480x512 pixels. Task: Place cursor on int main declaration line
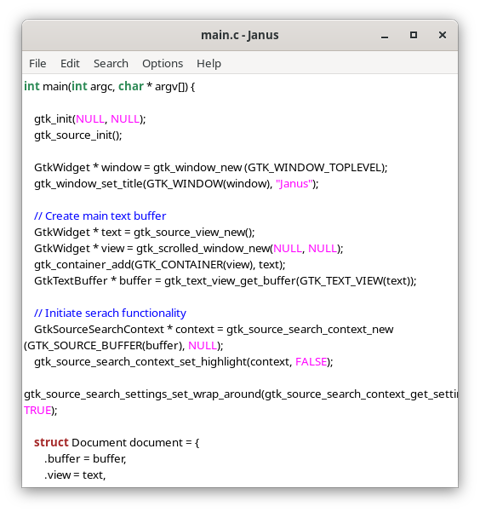click(x=109, y=86)
